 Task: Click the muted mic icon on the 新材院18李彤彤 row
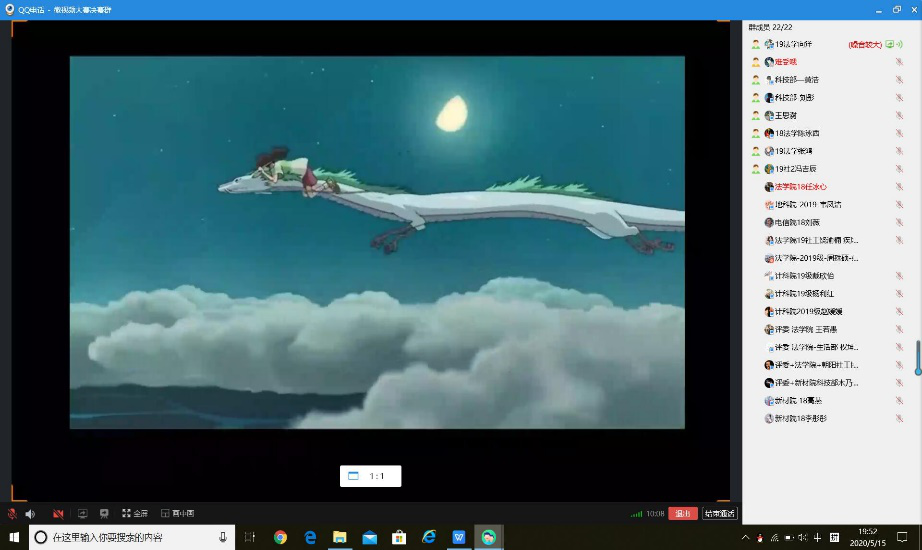point(899,418)
